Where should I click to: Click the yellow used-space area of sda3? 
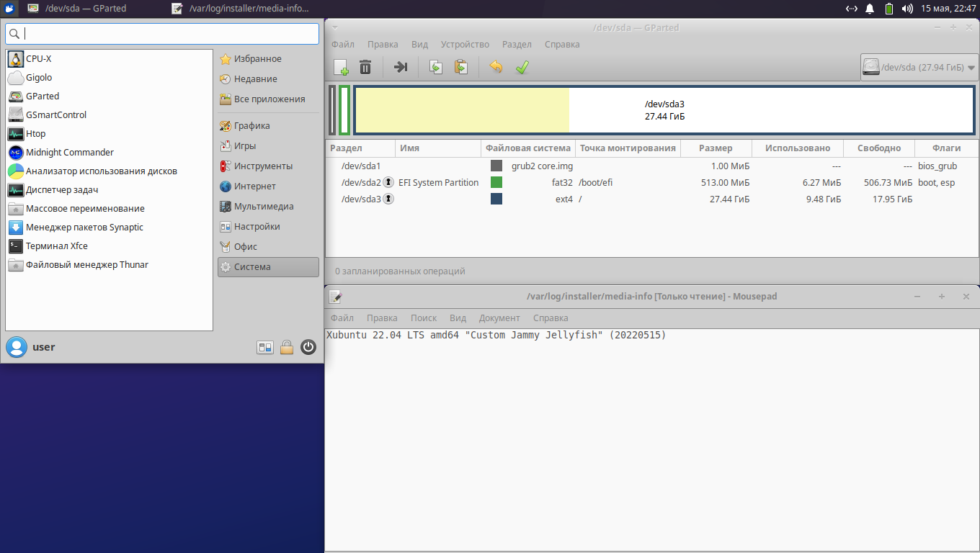point(463,109)
